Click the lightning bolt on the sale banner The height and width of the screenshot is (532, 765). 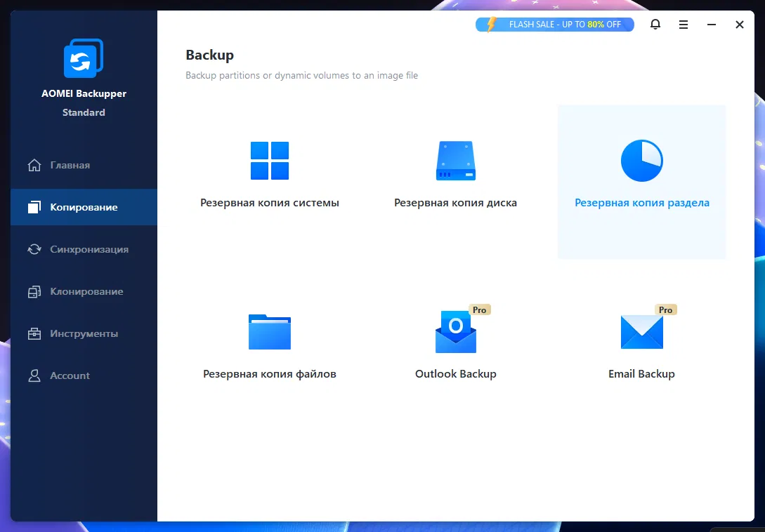pos(491,25)
